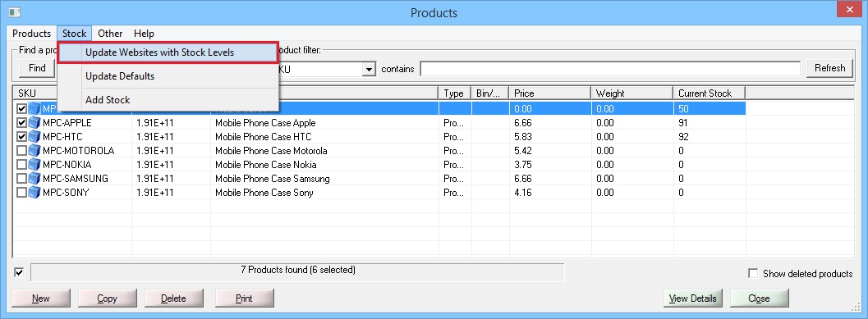Check the MPC-MOTOROLA row checkbox

[x=21, y=151]
